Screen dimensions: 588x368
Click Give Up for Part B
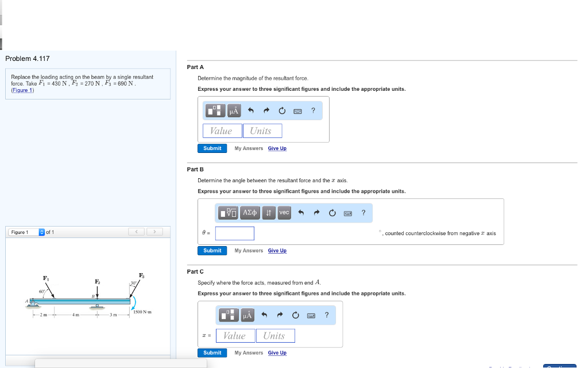pos(277,250)
